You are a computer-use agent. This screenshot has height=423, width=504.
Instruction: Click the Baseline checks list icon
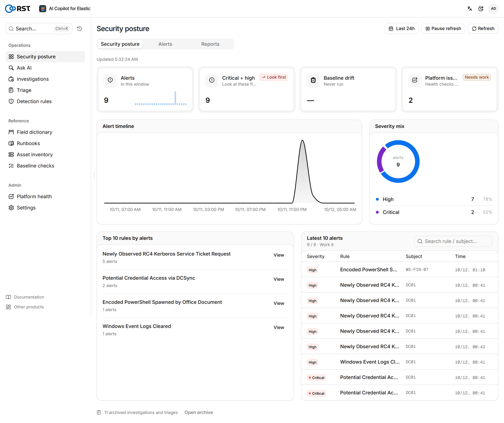[x=11, y=166]
